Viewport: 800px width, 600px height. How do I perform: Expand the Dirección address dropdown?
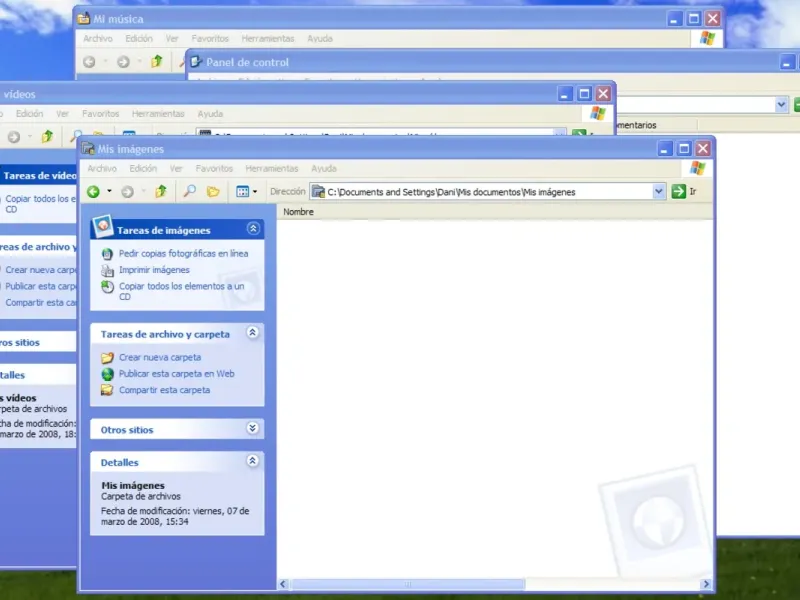tap(659, 191)
